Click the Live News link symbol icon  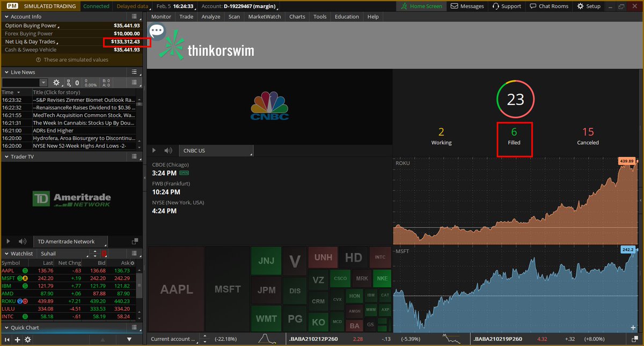pyautogui.click(x=69, y=83)
